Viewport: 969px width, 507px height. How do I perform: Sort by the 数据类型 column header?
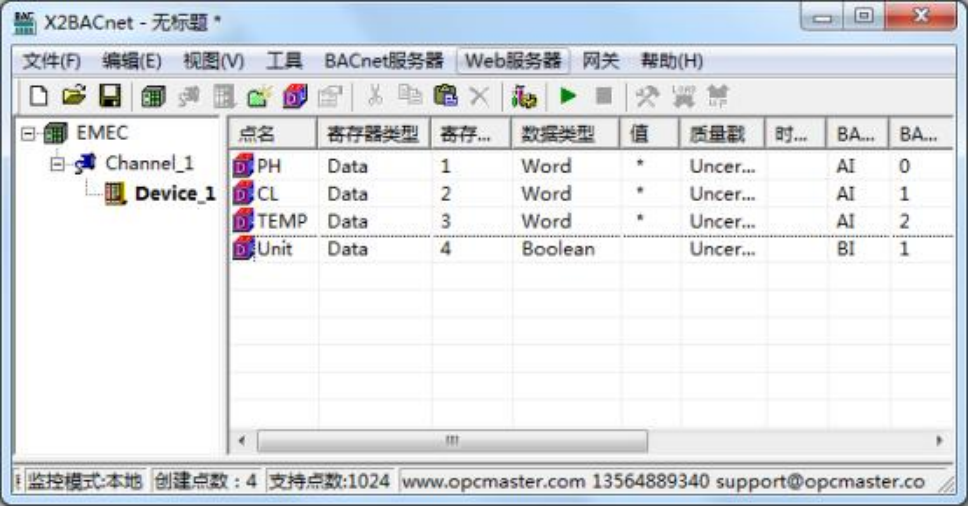point(565,134)
